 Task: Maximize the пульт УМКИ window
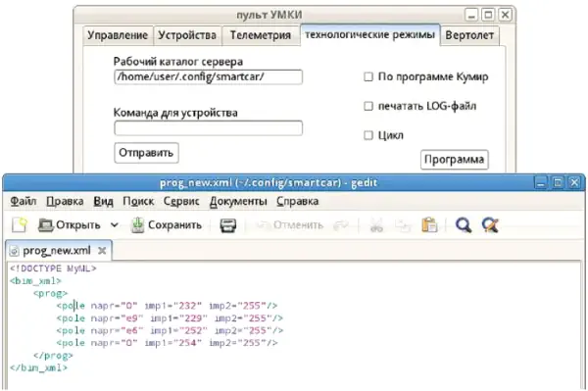tap(488, 15)
